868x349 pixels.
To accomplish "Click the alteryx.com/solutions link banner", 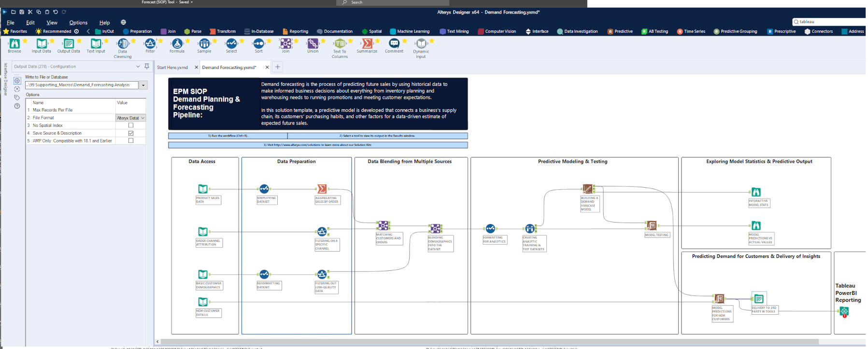I will tap(318, 145).
